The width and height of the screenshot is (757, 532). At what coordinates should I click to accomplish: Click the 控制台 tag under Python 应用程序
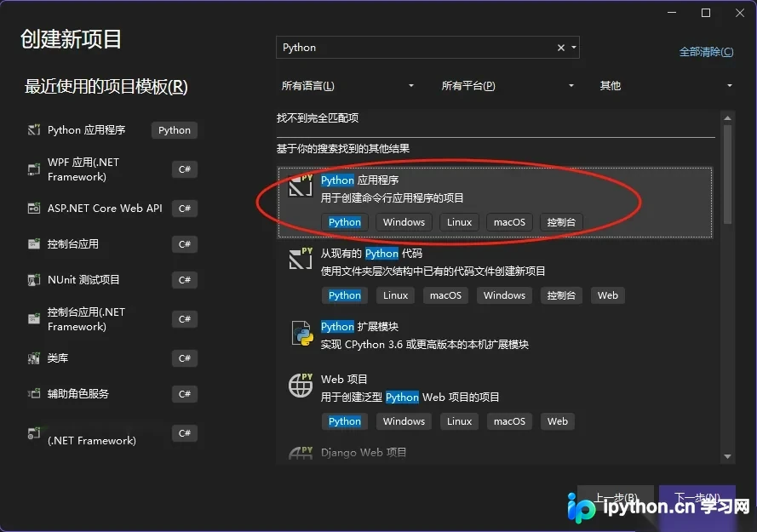point(561,222)
